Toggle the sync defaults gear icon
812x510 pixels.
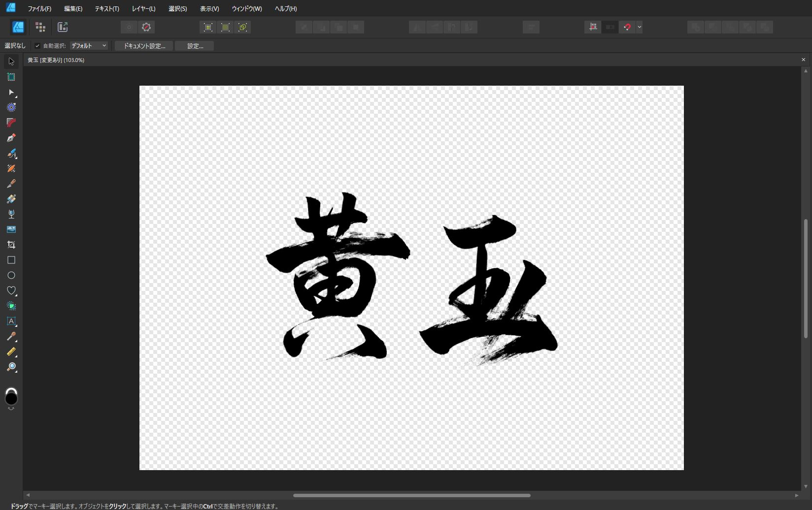pos(146,27)
